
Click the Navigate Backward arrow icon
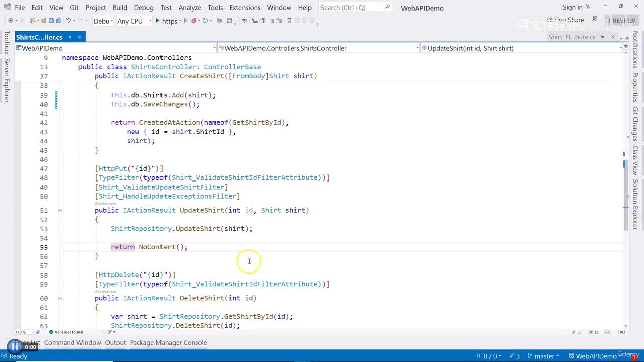10,21
